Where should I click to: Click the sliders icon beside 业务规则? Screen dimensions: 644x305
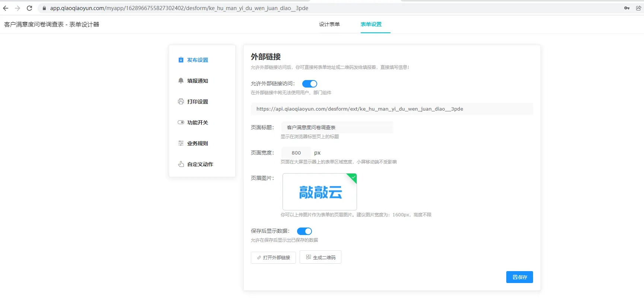coord(181,143)
